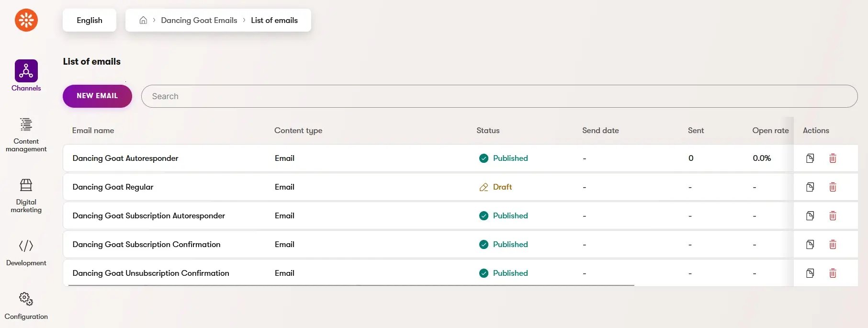Sort by Email name column header
This screenshot has height=328, width=868.
click(93, 130)
